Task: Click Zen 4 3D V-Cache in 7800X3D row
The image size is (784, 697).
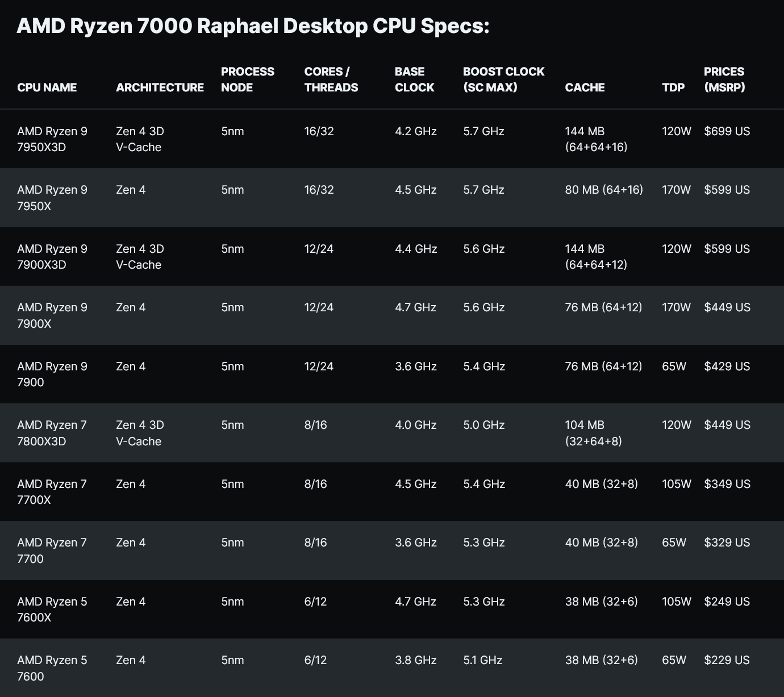Action: pyautogui.click(x=140, y=433)
